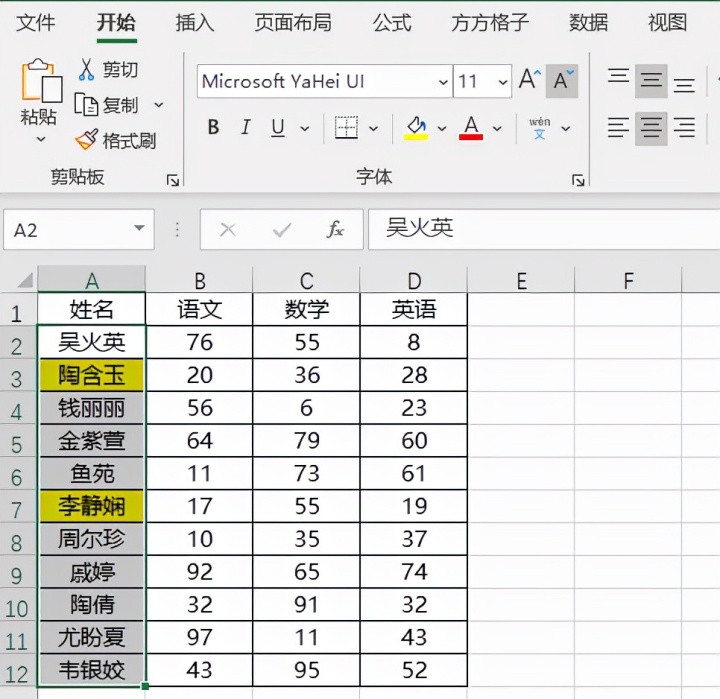The image size is (720, 699).
Task: Apply the yellow fill color bucket
Action: tap(416, 128)
